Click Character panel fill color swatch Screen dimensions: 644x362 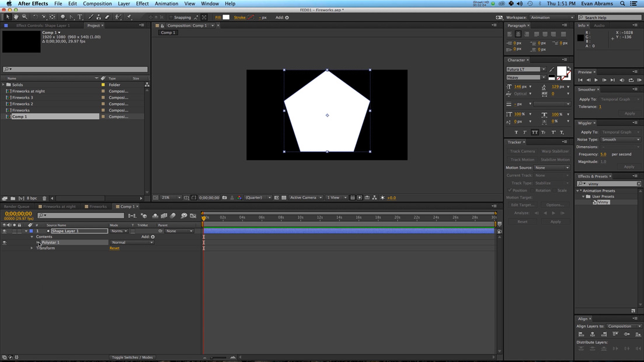[562, 71]
